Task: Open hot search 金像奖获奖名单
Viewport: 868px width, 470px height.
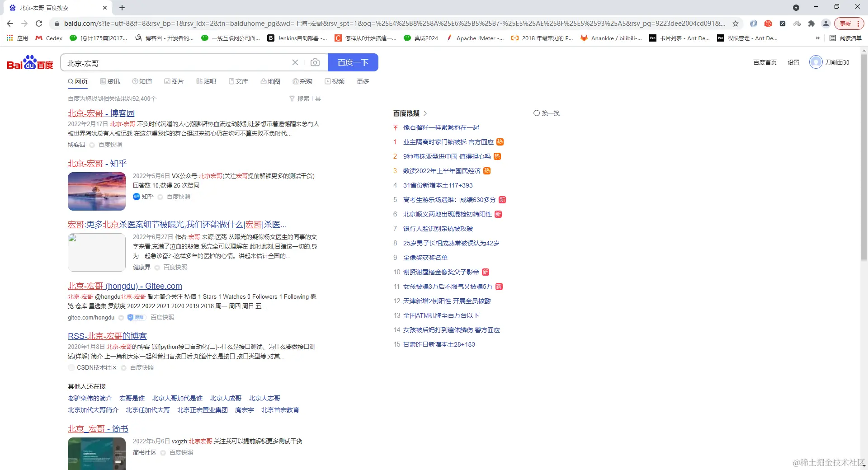Action: 425,258
